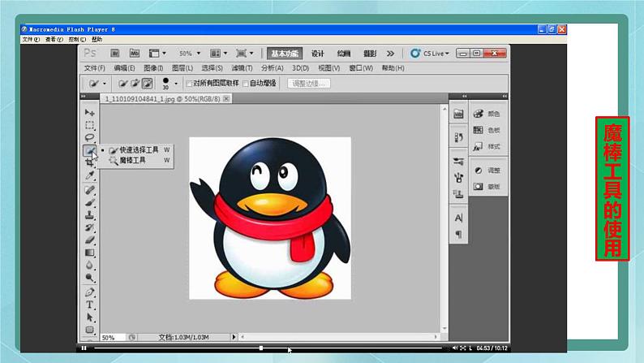This screenshot has width=644, height=363.
Task: Enable 自动增强 checkbox
Action: click(246, 84)
